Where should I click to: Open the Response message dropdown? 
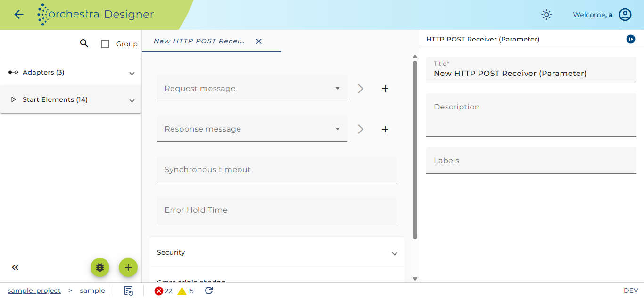[252, 129]
